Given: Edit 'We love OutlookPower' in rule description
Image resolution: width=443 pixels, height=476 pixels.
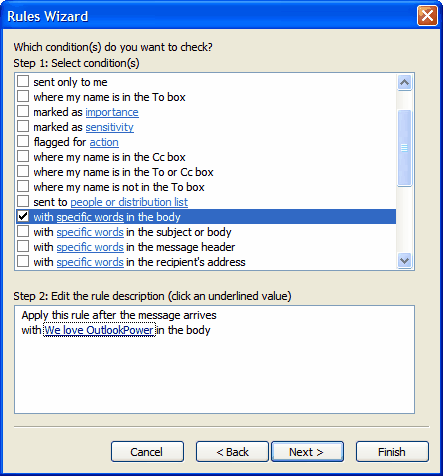Looking at the screenshot, I should tap(99, 330).
